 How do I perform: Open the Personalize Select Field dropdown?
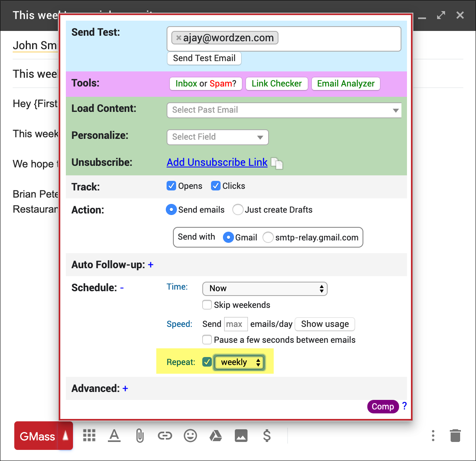pos(217,137)
